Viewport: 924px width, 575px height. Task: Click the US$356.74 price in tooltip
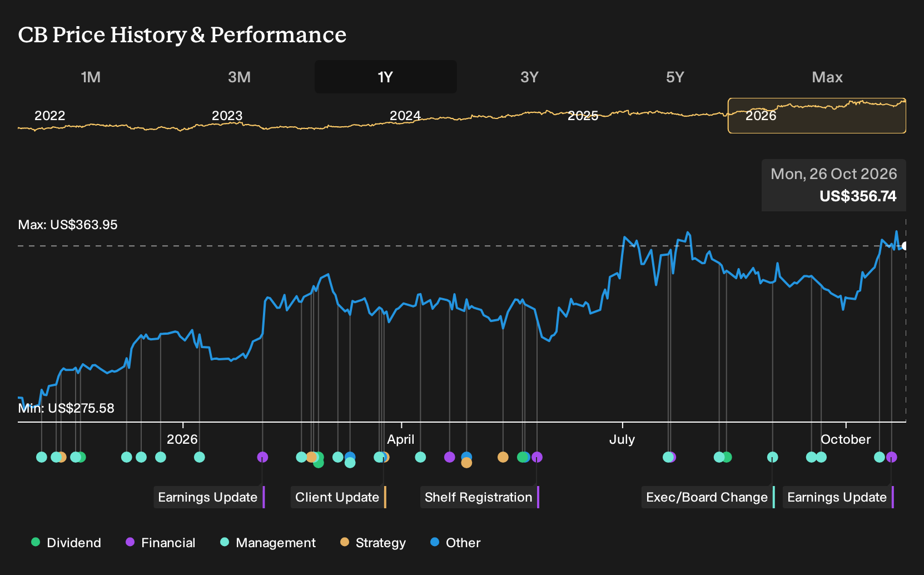pos(858,196)
